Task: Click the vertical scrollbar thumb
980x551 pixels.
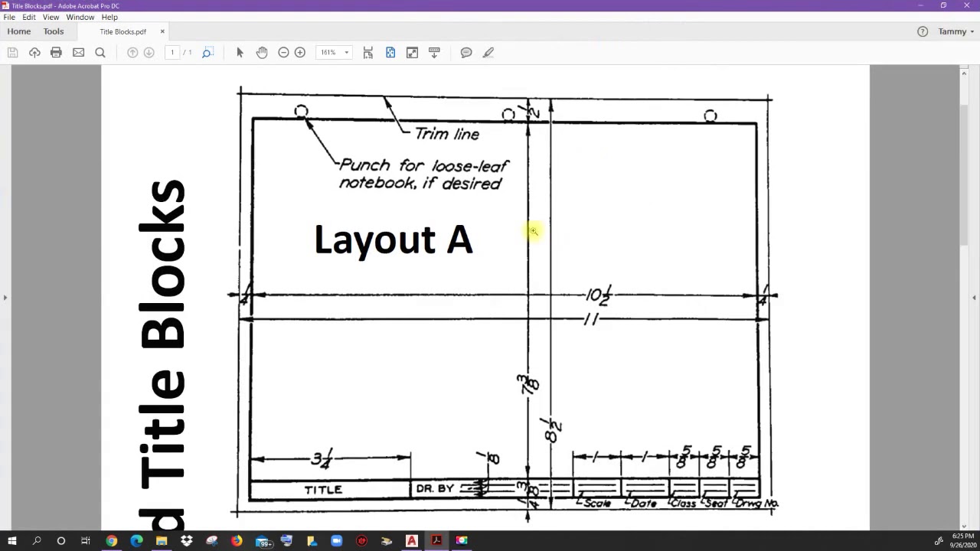Action: (x=965, y=176)
